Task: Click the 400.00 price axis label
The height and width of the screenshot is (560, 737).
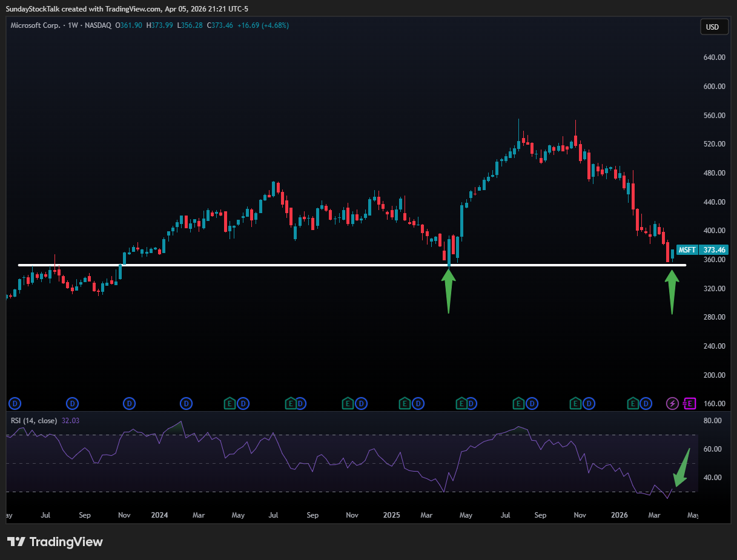Action: pos(713,231)
